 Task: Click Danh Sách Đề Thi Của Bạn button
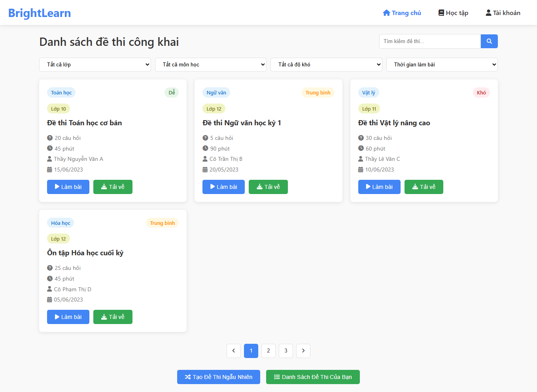313,377
